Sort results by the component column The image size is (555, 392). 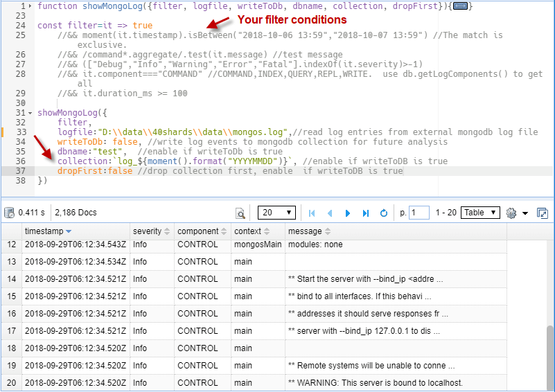pos(202,231)
